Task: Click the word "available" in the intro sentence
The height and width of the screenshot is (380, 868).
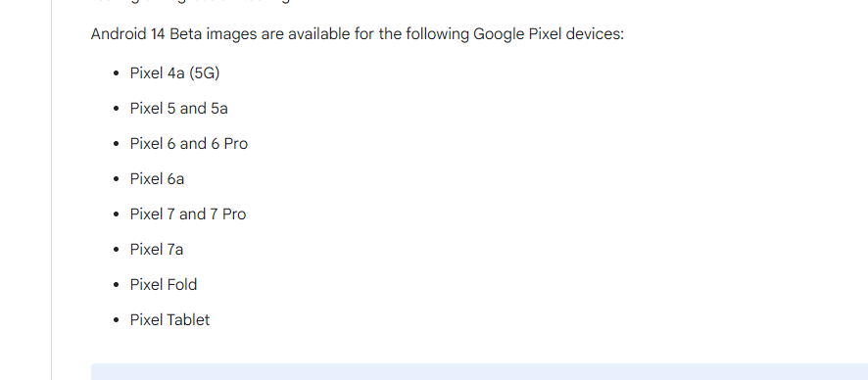Action: (x=318, y=34)
